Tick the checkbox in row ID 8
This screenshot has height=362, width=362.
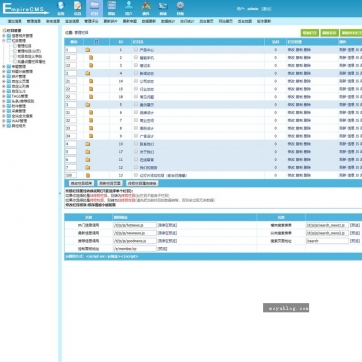tap(136, 128)
